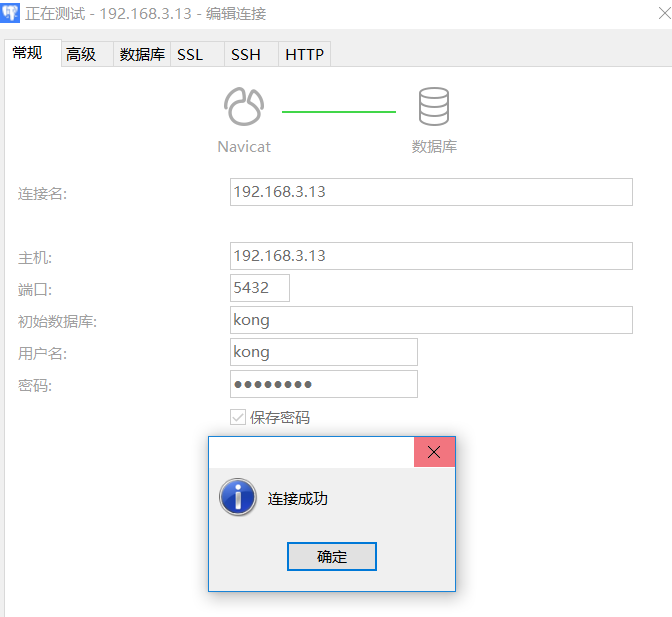This screenshot has height=617, width=672.
Task: Click the 主机: label
Action: pos(35,258)
